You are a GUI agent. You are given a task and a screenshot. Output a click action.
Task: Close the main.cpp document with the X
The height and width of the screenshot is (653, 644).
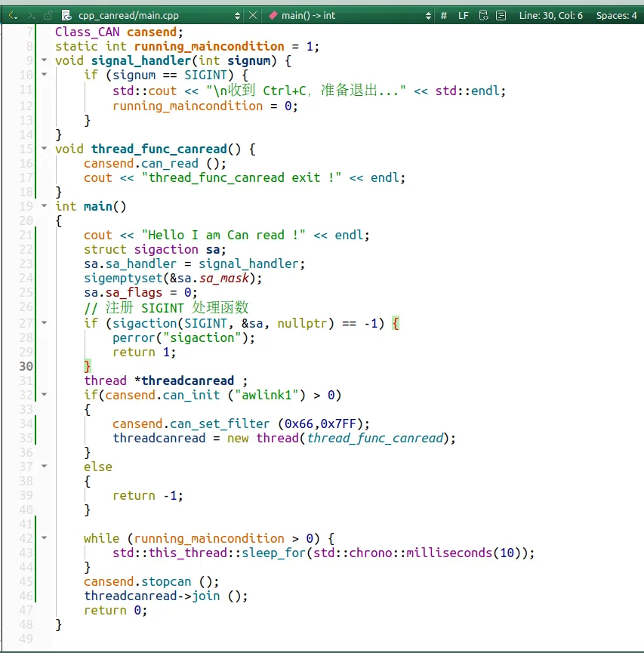253,16
